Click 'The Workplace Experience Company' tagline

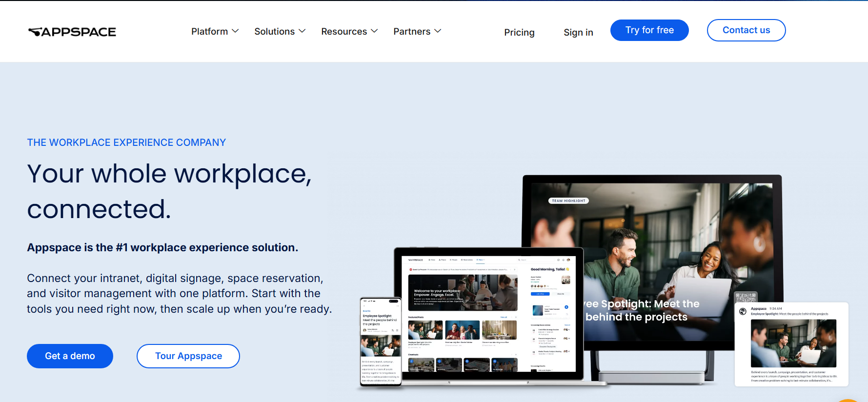pyautogui.click(x=126, y=142)
